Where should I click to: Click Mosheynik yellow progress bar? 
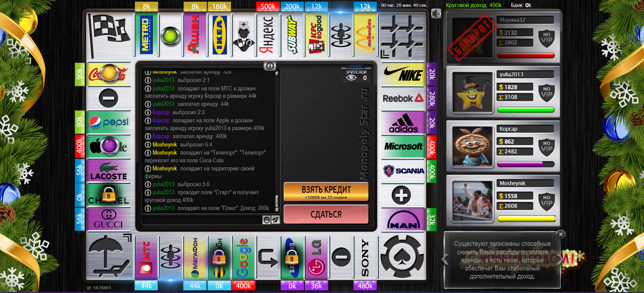tap(526, 219)
